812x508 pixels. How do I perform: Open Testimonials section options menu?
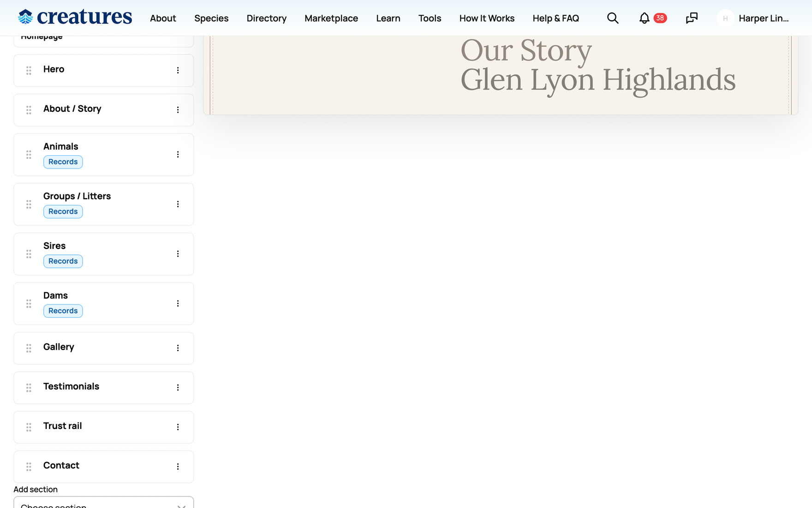pos(178,387)
